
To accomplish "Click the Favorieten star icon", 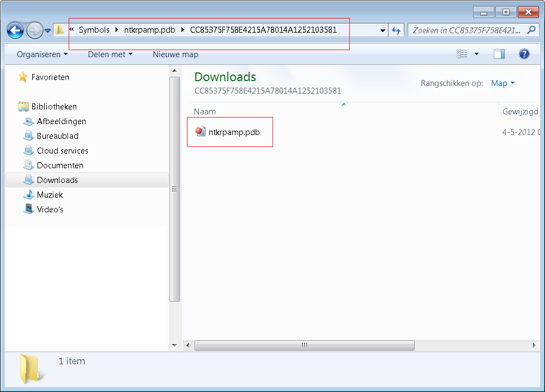I will (x=22, y=77).
